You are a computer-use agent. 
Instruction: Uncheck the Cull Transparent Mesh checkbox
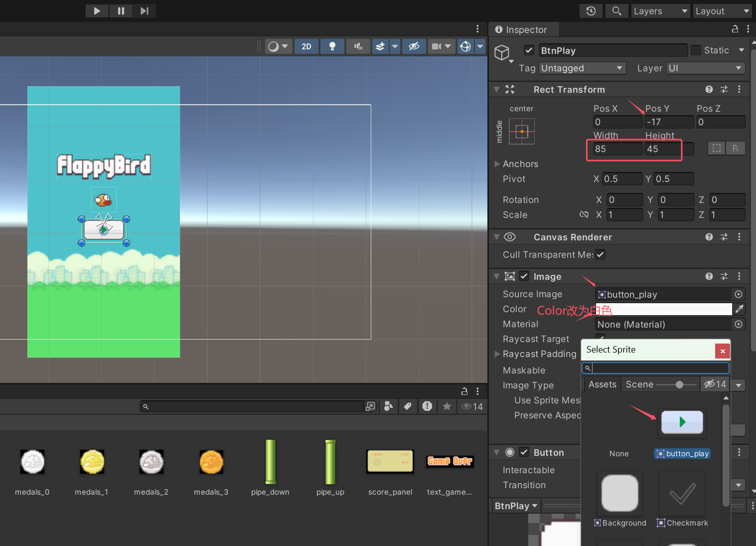pyautogui.click(x=601, y=254)
